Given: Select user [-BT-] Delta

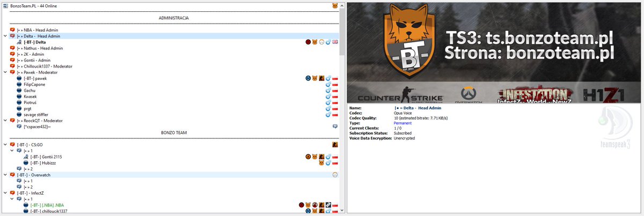Looking at the screenshot, I should [35, 42].
